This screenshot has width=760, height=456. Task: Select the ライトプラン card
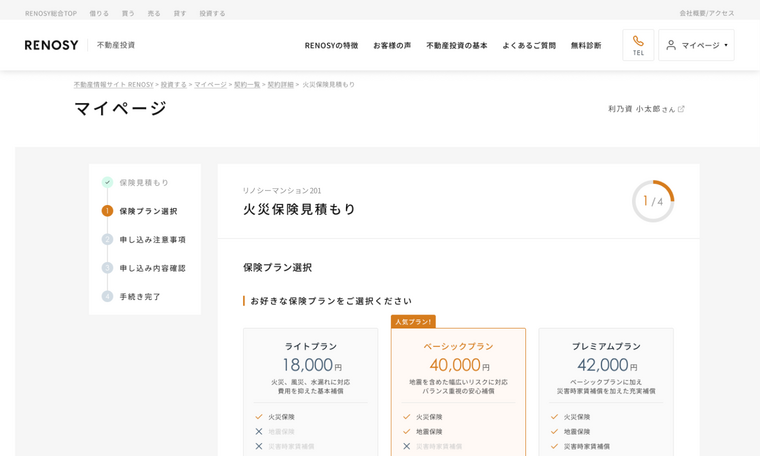point(311,392)
